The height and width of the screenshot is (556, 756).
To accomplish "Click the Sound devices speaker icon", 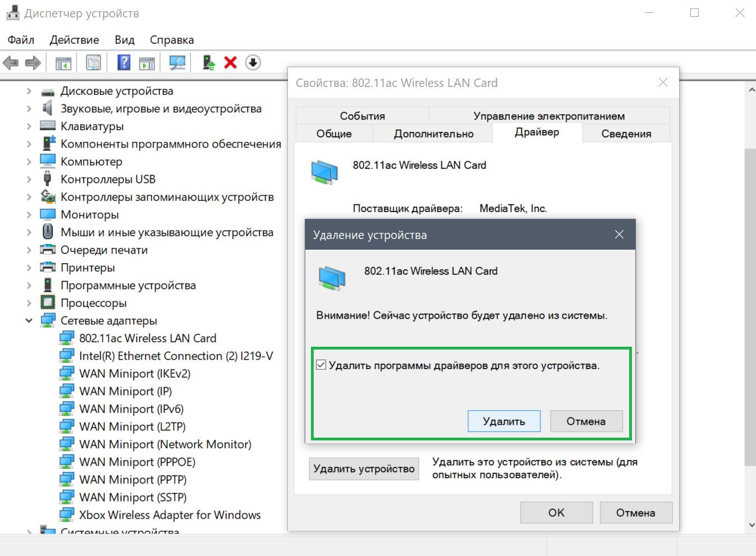I will [48, 108].
